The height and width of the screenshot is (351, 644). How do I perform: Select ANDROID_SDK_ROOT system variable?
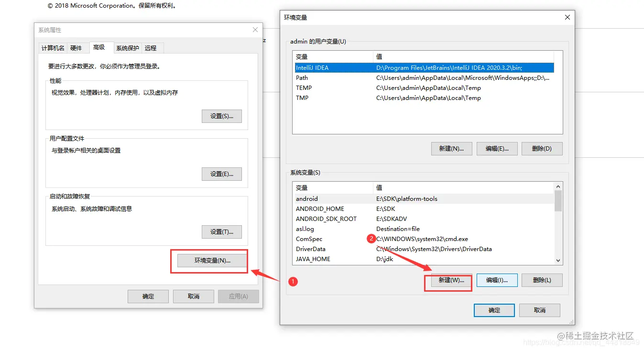click(424, 219)
